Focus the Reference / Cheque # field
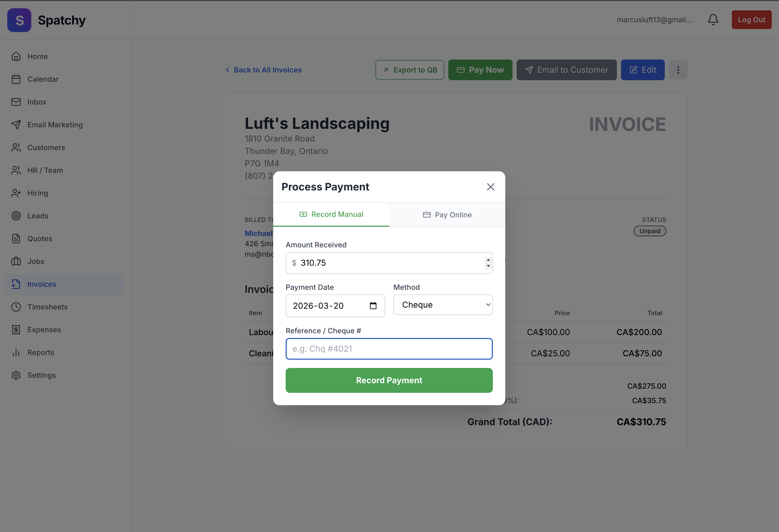Image resolution: width=779 pixels, height=532 pixels. [389, 349]
